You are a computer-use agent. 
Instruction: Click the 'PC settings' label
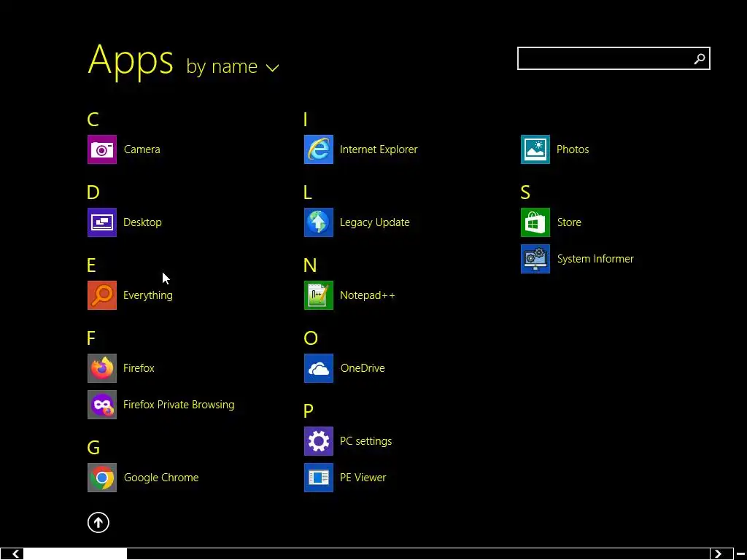click(366, 441)
